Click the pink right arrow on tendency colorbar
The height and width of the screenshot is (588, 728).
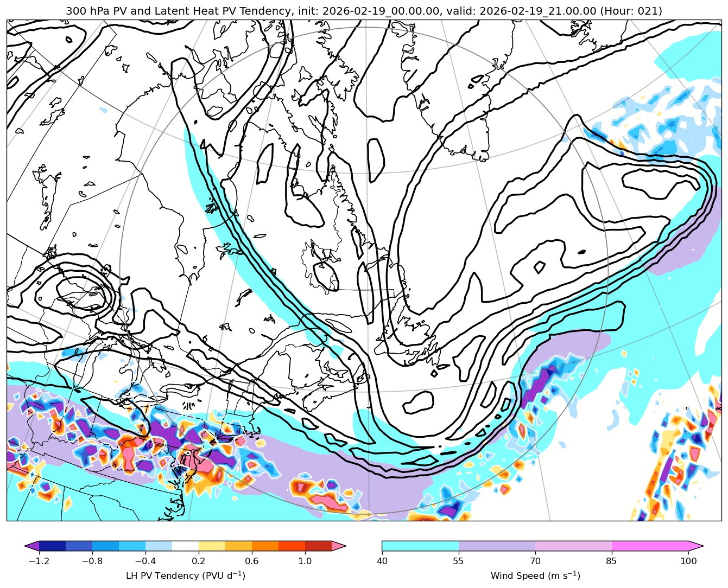tap(339, 546)
